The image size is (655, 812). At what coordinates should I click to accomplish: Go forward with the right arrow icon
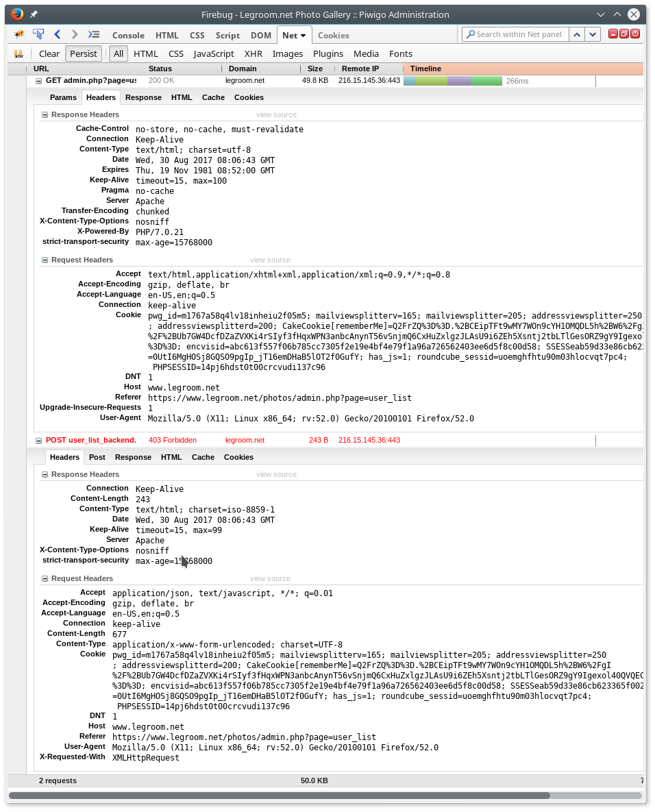[75, 35]
